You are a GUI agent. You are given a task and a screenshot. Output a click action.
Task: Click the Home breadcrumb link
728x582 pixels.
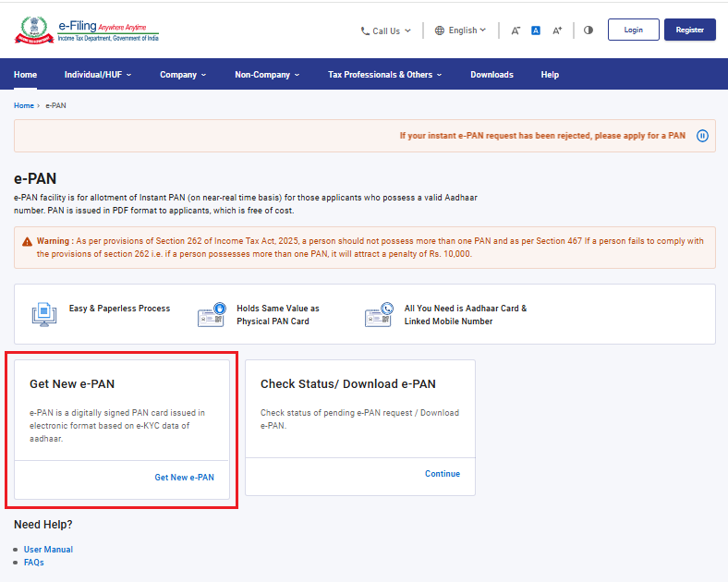[24, 106]
